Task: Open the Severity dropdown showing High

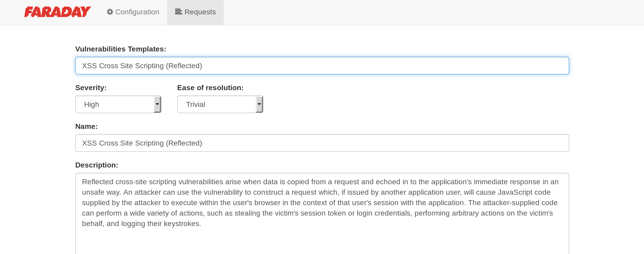Action: pos(118,104)
